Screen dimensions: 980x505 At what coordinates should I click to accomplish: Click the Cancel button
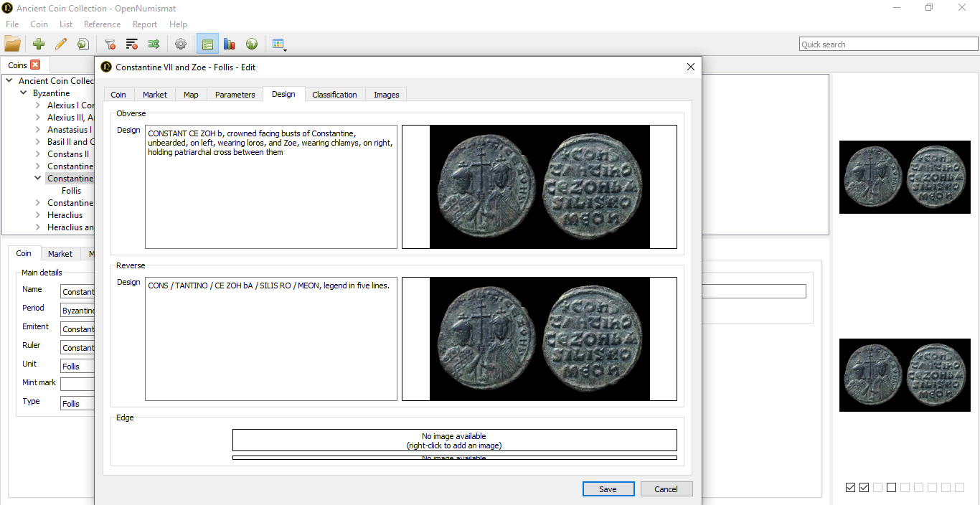click(666, 489)
